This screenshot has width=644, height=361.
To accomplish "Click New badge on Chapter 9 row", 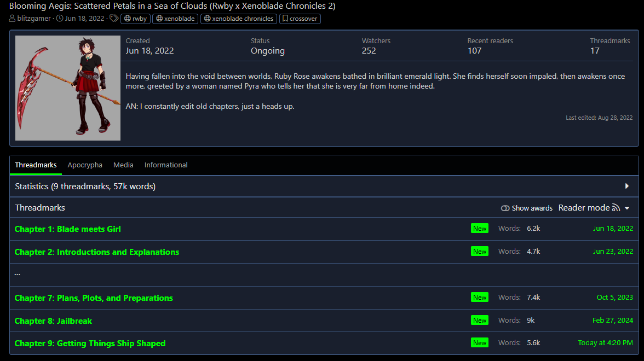I will pyautogui.click(x=480, y=342).
